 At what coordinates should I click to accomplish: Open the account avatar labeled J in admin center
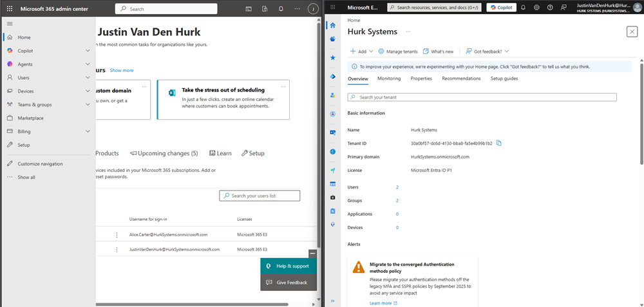pos(313,8)
